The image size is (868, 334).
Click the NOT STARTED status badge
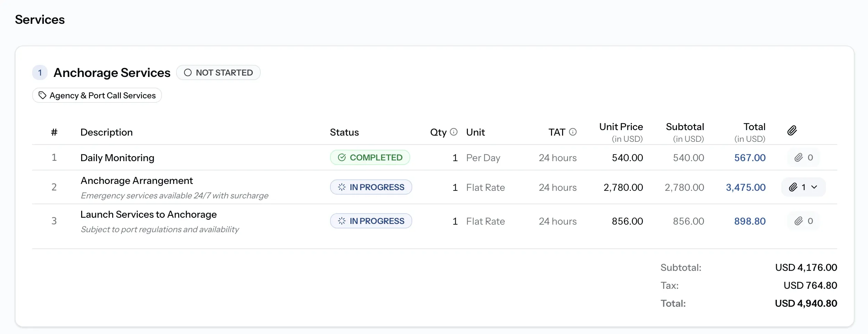[218, 72]
